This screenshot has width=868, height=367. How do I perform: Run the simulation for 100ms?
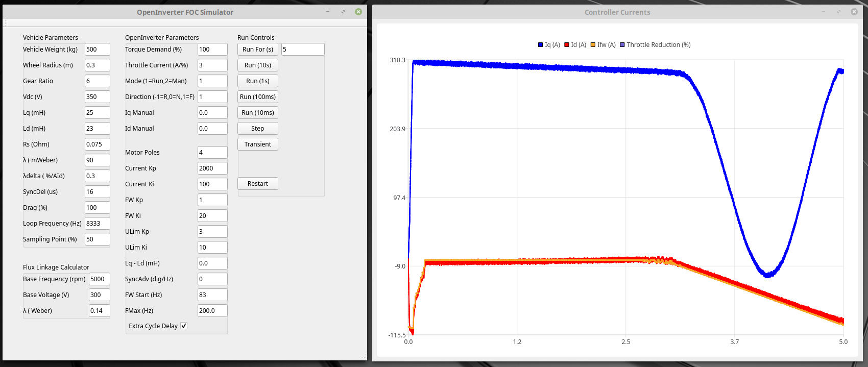click(x=257, y=97)
